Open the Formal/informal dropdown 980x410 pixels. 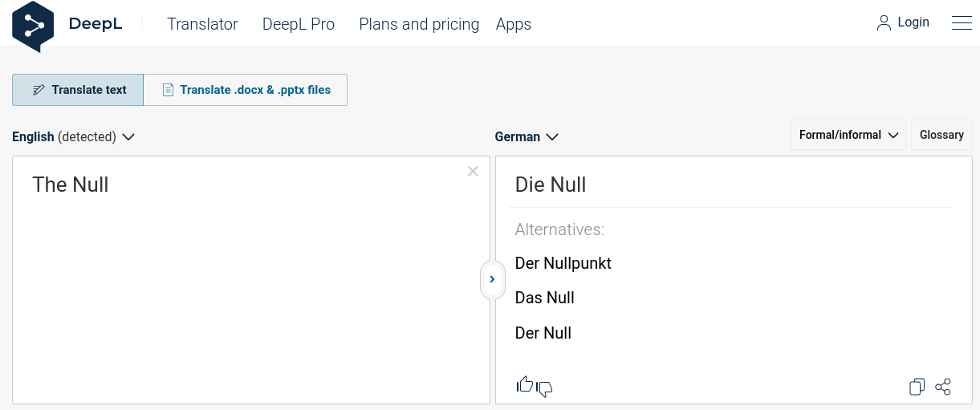[848, 135]
